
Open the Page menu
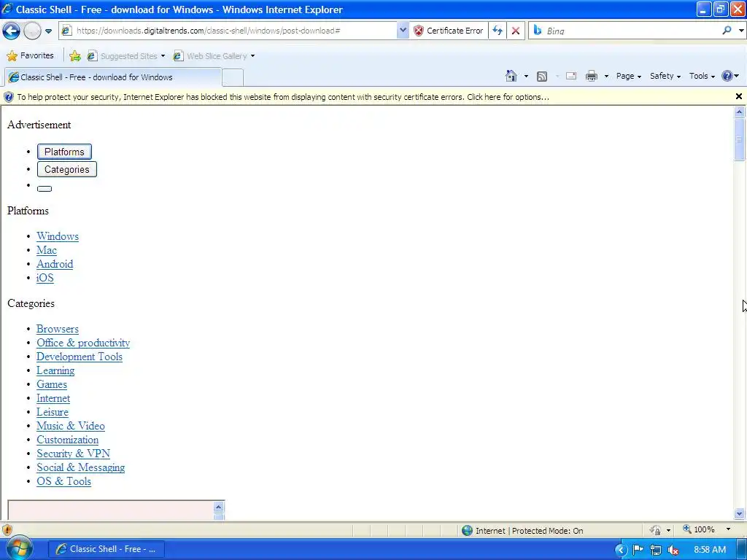(x=628, y=76)
